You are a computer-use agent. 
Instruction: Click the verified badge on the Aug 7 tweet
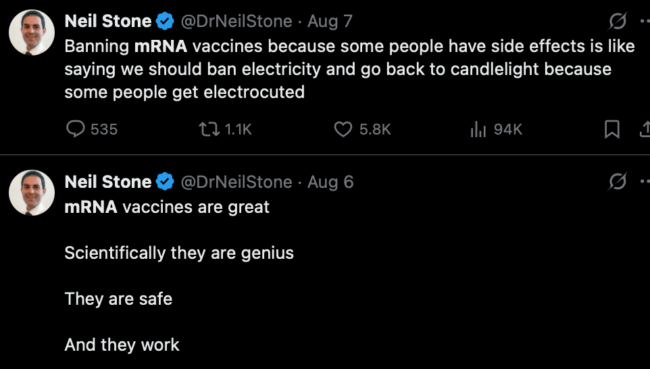tap(165, 22)
